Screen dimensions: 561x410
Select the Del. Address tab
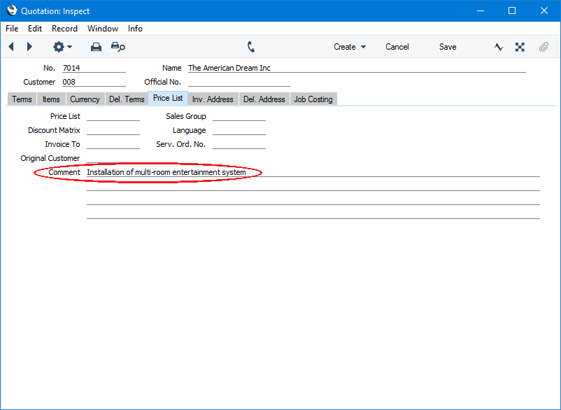[x=264, y=99]
